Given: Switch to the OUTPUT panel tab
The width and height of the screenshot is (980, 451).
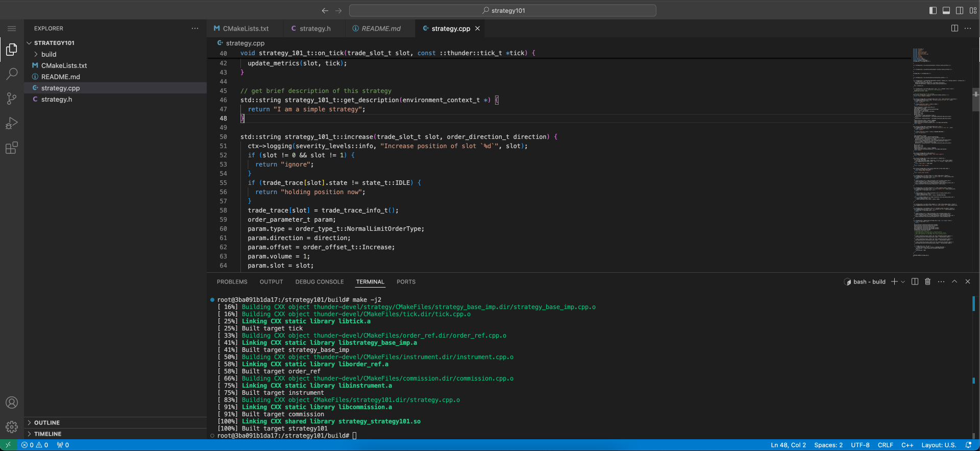Looking at the screenshot, I should 271,281.
